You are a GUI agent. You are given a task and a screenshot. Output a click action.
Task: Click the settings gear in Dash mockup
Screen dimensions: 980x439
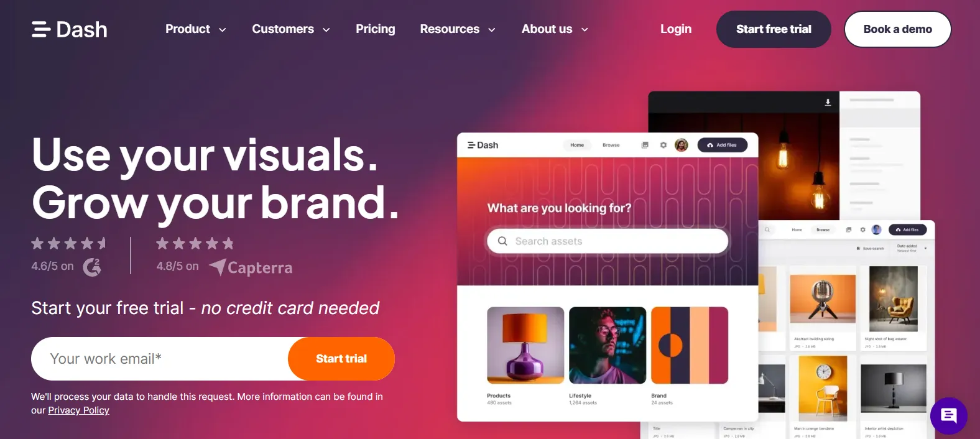point(663,145)
